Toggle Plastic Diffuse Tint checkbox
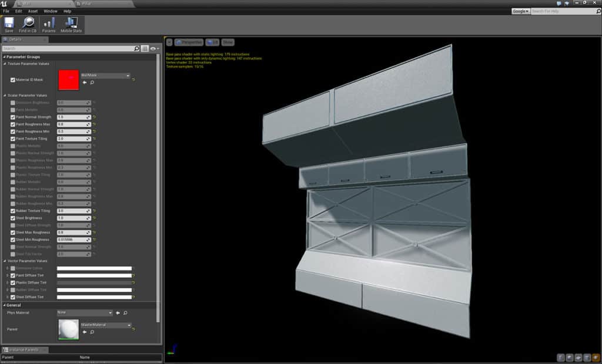Image resolution: width=602 pixels, height=364 pixels. [x=13, y=282]
